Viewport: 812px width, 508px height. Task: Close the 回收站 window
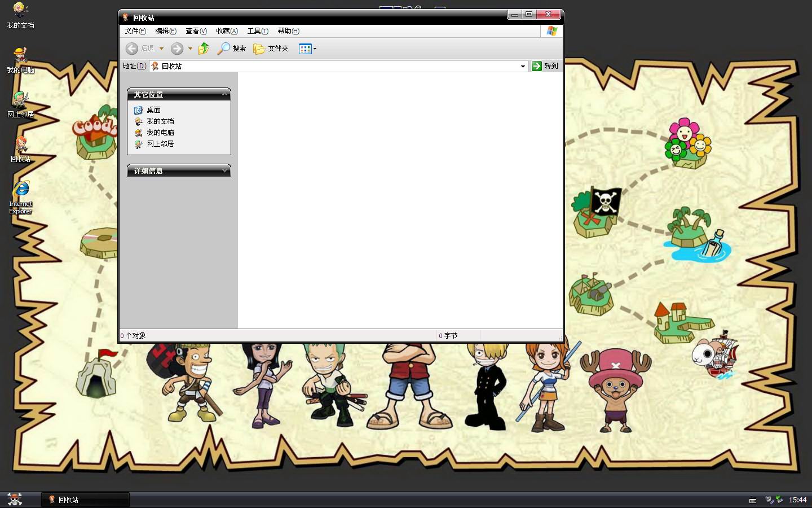click(548, 14)
